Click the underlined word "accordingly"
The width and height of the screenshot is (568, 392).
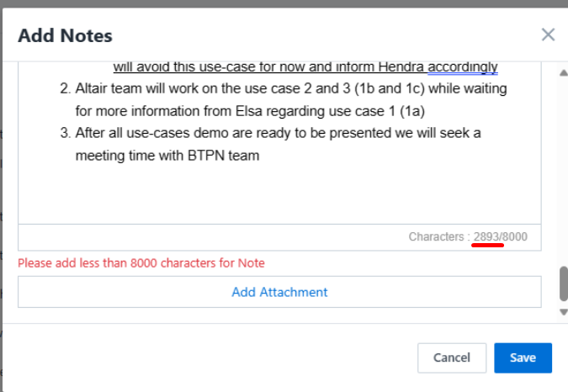click(463, 66)
